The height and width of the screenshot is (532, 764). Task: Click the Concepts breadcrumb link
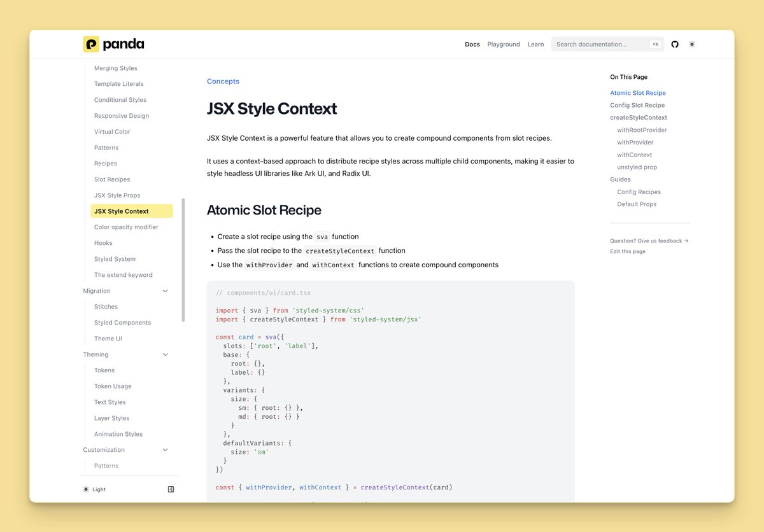point(223,81)
